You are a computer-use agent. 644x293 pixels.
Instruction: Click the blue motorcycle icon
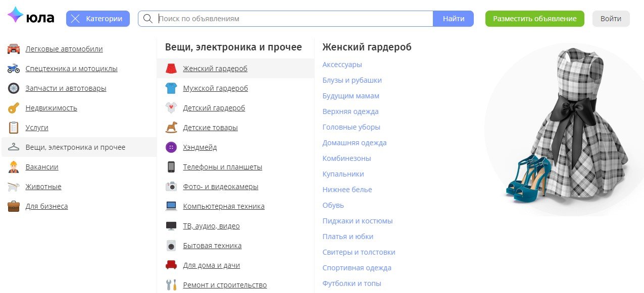pos(14,69)
